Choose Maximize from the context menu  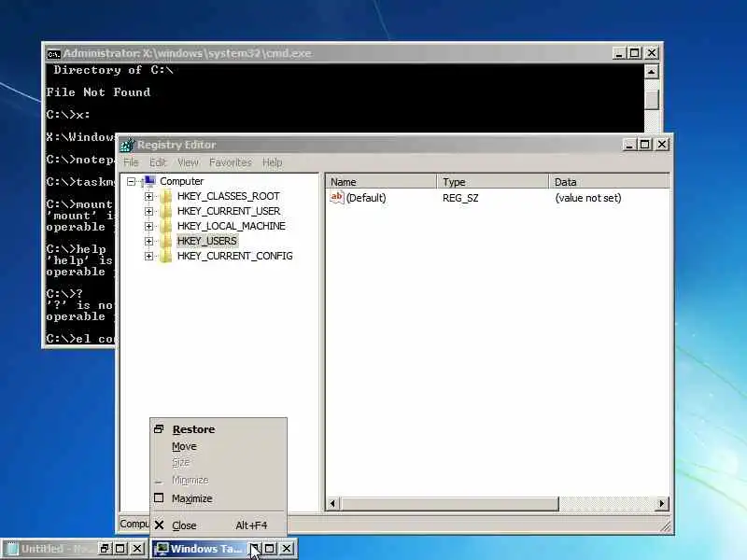click(218, 498)
